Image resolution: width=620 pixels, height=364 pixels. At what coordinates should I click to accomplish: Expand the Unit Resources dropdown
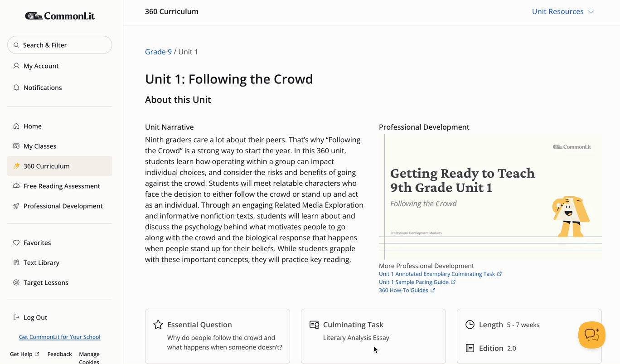click(x=562, y=11)
